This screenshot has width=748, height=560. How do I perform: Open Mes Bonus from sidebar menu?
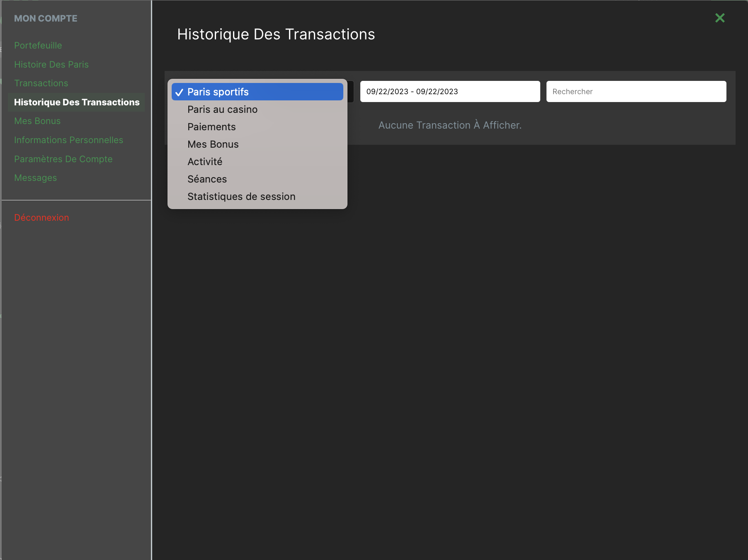(x=37, y=121)
